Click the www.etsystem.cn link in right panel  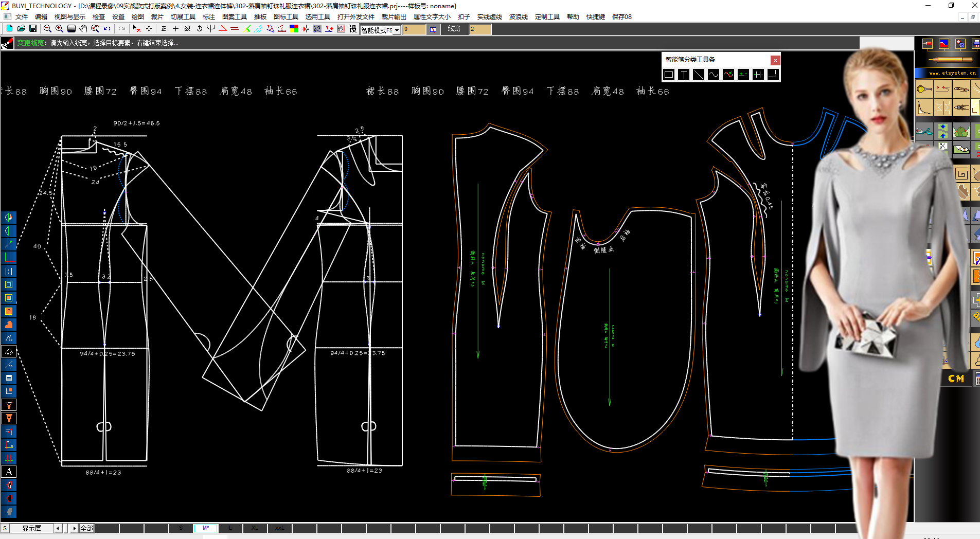tap(952, 73)
